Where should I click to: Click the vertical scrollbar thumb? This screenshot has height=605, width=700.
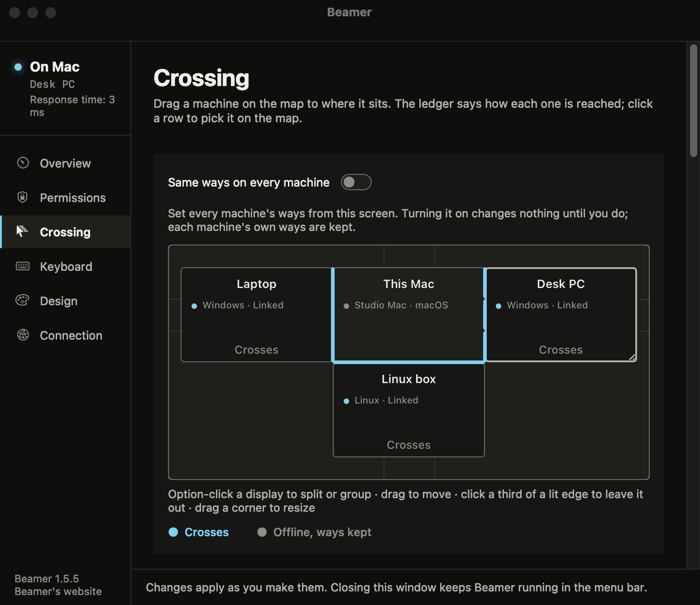pyautogui.click(x=694, y=101)
